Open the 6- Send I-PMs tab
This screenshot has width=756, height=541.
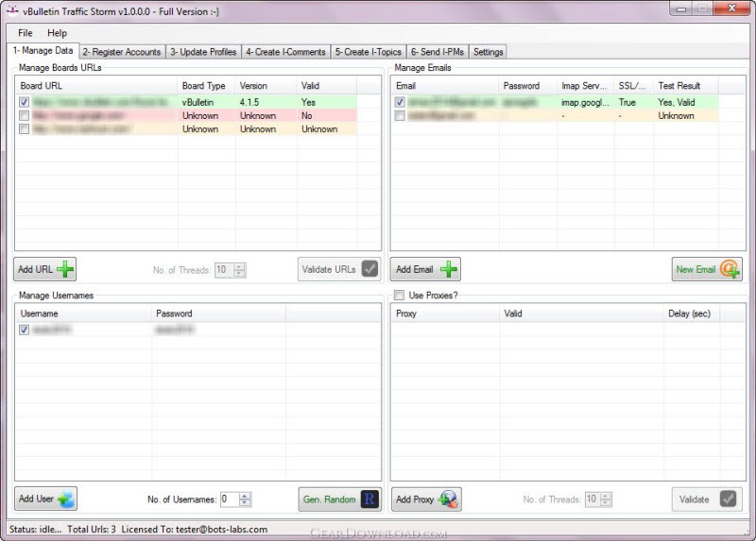(x=438, y=52)
